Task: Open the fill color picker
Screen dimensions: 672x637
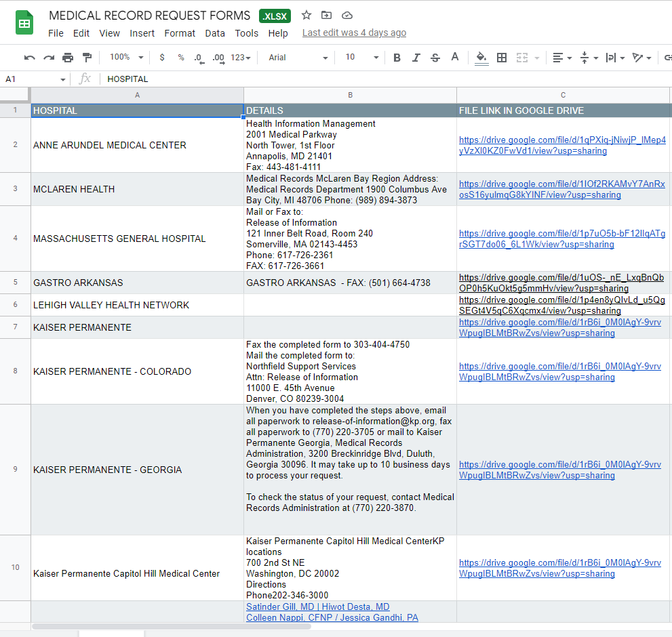Action: coord(481,58)
